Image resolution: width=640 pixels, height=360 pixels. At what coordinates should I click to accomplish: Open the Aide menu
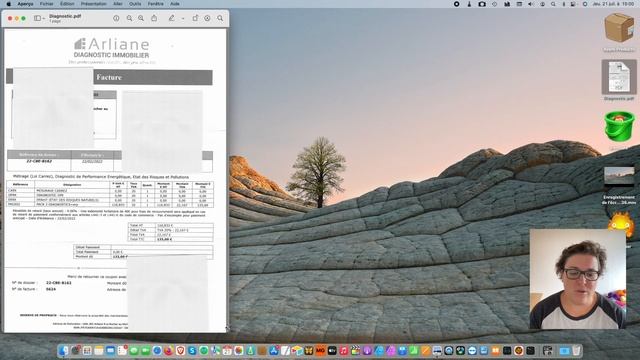[175, 4]
